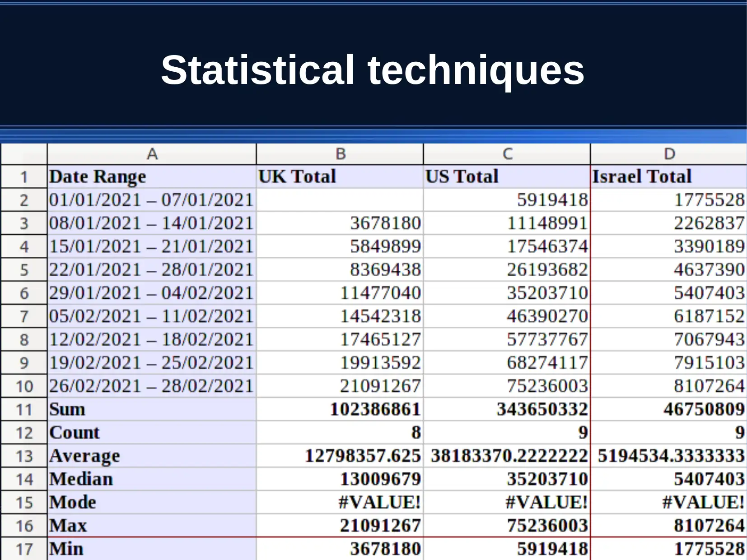
Task: Select row 1 header
Action: click(24, 176)
